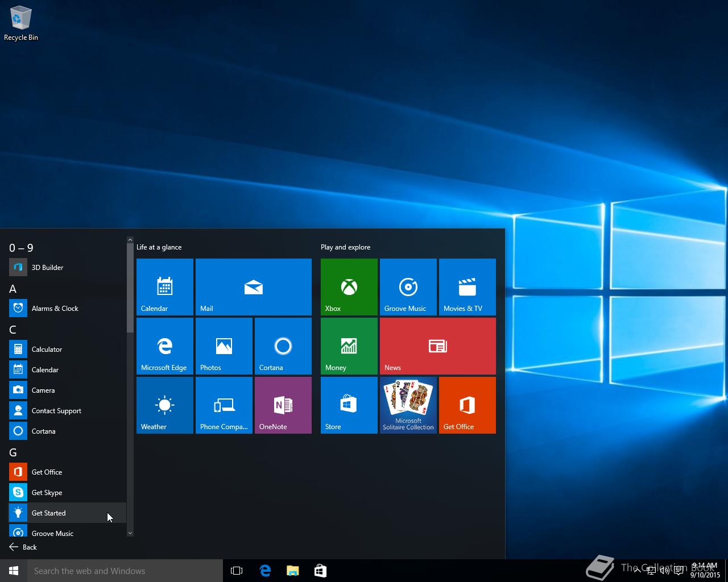Go Back from the all apps list
The width and height of the screenshot is (728, 582).
(x=23, y=547)
